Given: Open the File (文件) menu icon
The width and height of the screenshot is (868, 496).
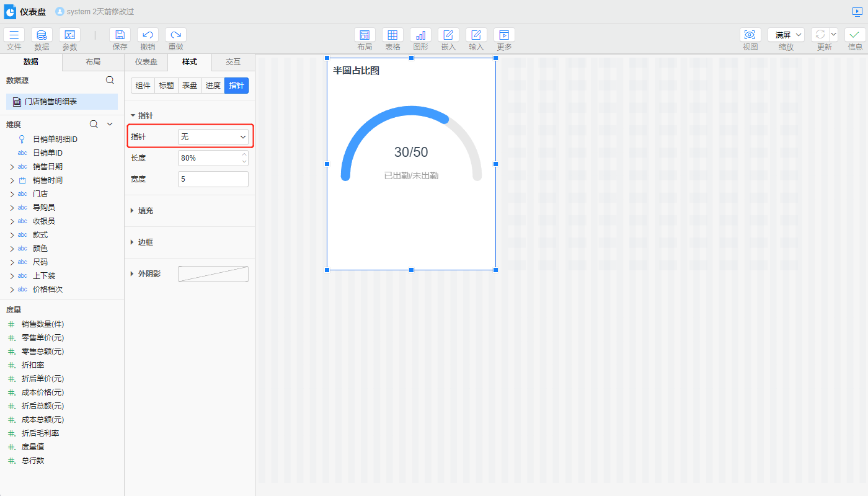Looking at the screenshot, I should (14, 35).
